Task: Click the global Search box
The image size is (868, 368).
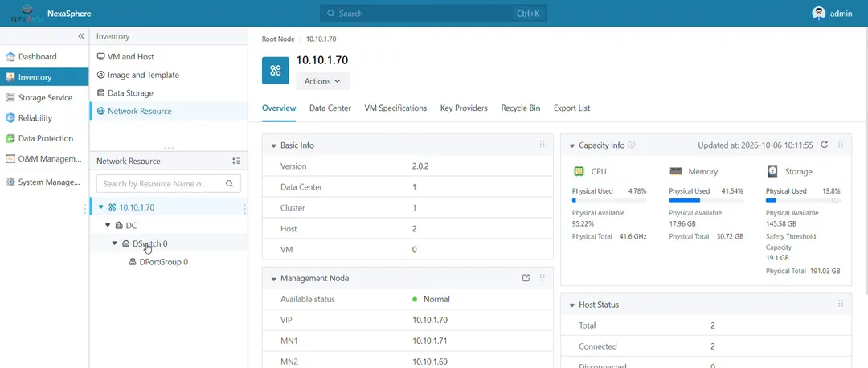Action: [433, 14]
